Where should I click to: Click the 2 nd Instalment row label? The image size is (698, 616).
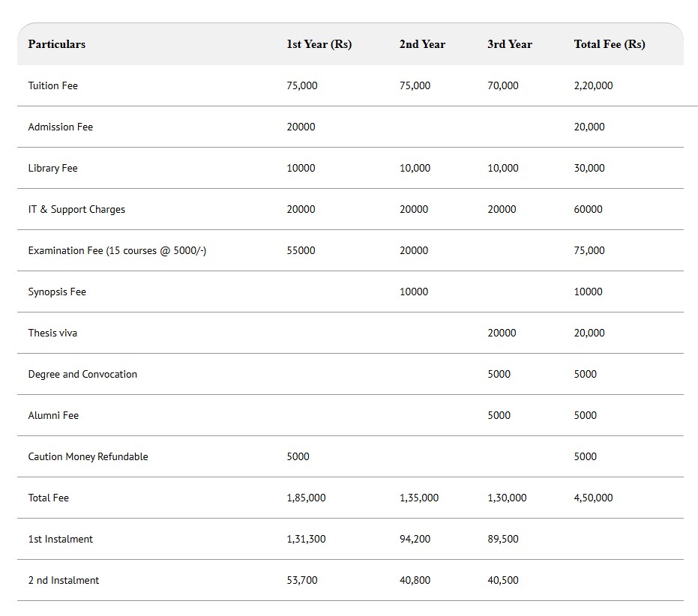[x=64, y=580]
